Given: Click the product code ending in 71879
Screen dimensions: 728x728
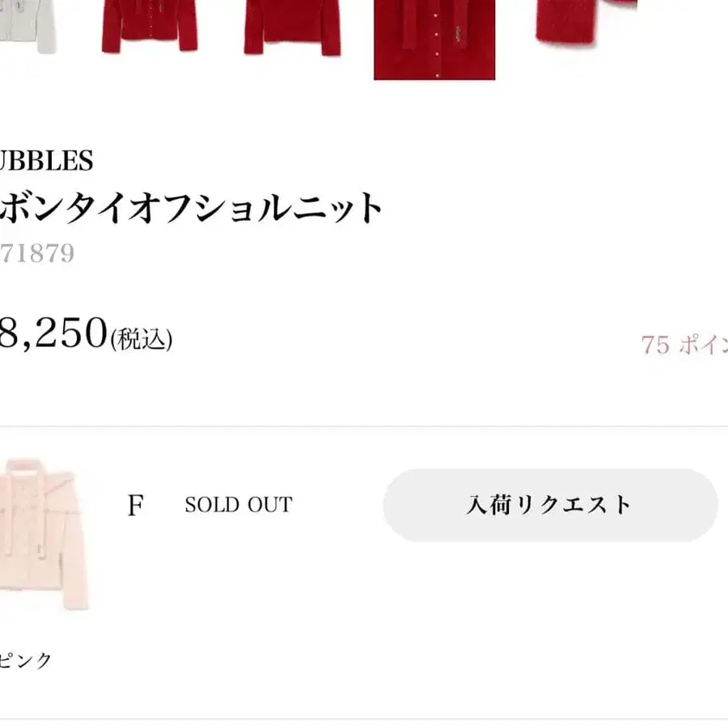Looking at the screenshot, I should (36, 253).
